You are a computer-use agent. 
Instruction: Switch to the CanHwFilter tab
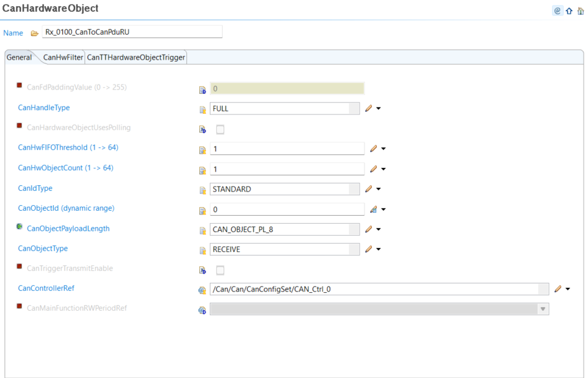(63, 57)
